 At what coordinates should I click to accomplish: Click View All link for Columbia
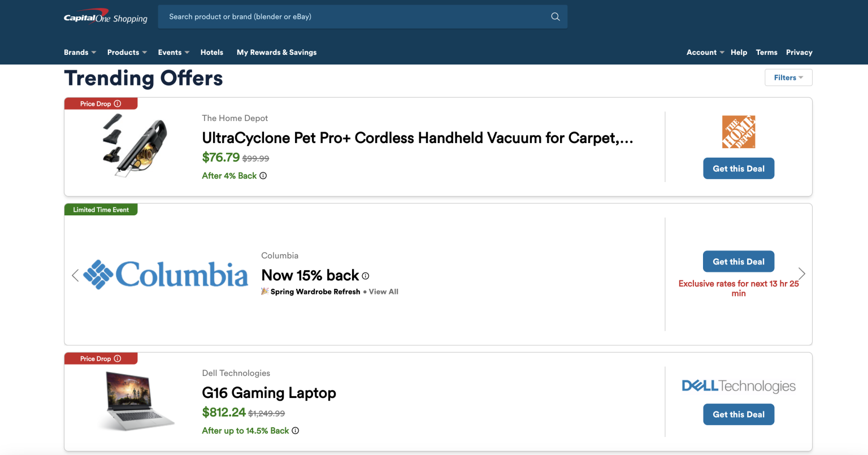tap(383, 292)
